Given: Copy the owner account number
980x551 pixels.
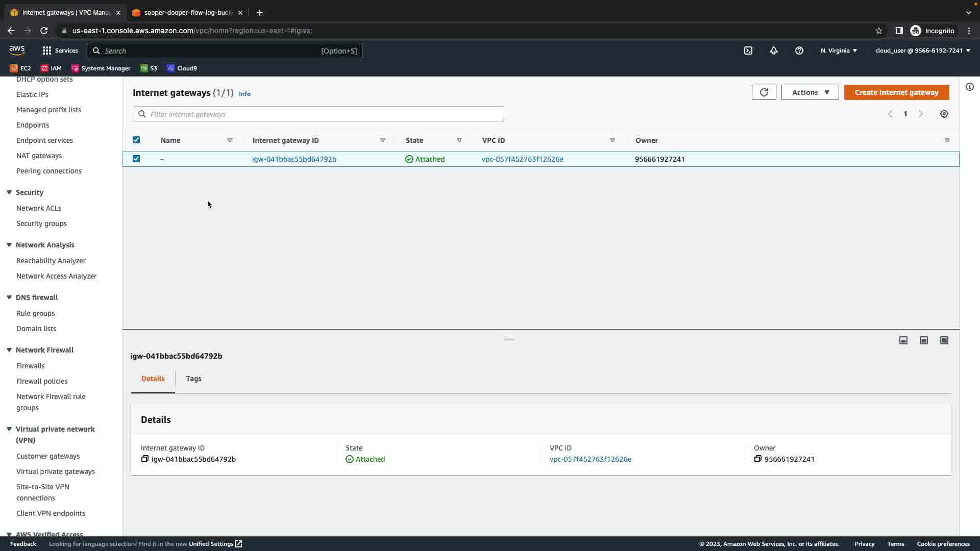Looking at the screenshot, I should 758,459.
